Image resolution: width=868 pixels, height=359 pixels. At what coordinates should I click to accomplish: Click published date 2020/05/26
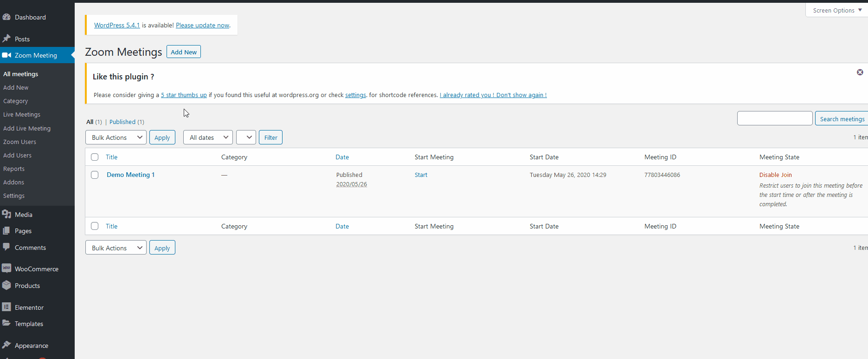pyautogui.click(x=351, y=184)
